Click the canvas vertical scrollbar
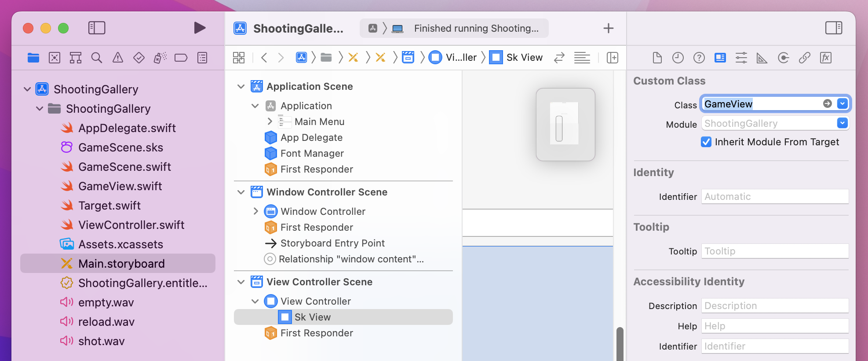The height and width of the screenshot is (361, 868). (x=620, y=343)
